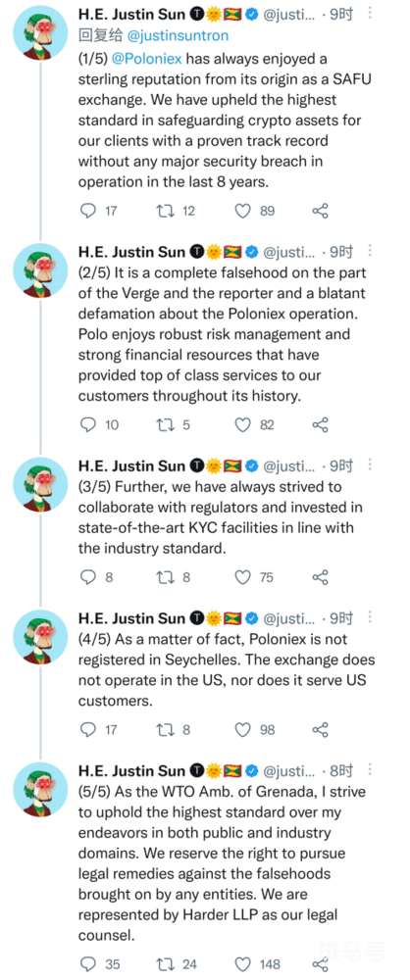Open Justin Sun's avatar on the (2/5) tweet

tap(40, 270)
